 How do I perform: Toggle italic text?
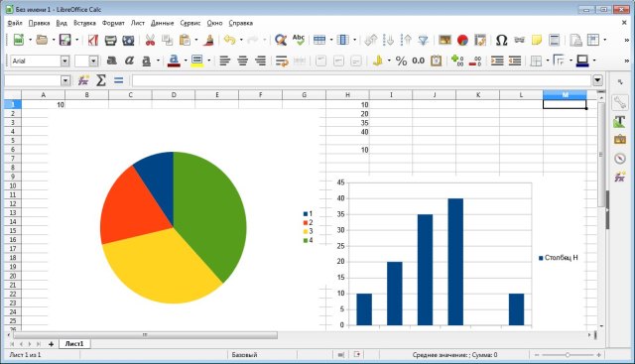129,61
